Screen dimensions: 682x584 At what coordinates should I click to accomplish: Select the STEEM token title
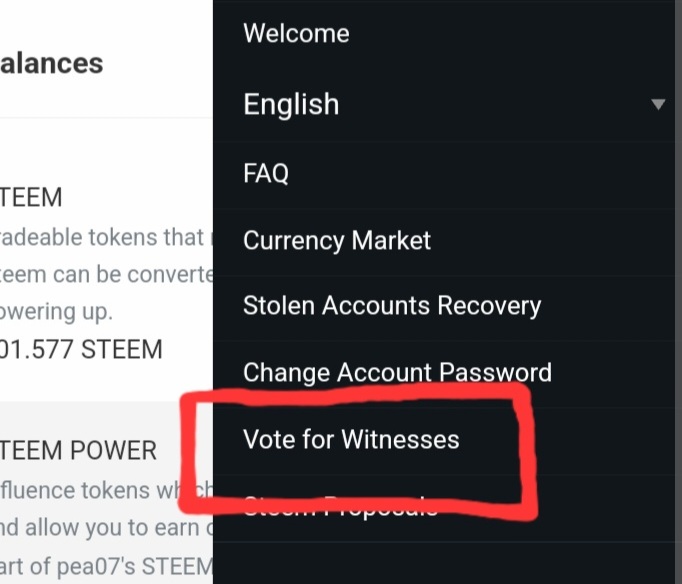[32, 198]
